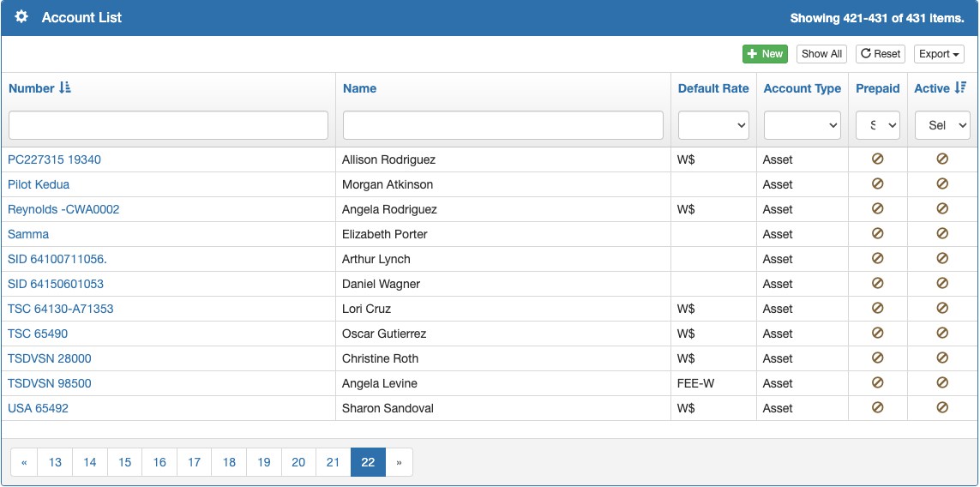Viewport: 980px width, 487px height.
Task: Click Active status icon for Sharon Sandoval
Action: coord(942,407)
